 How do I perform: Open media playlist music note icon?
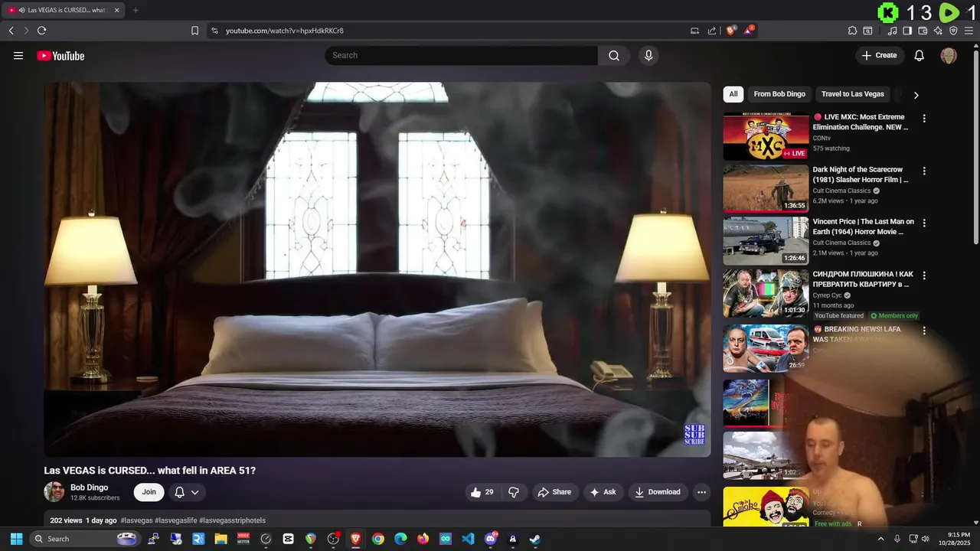[892, 31]
